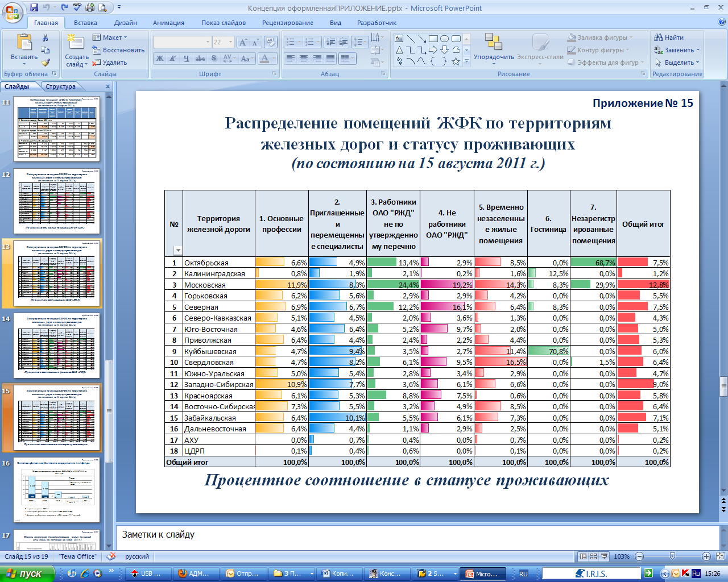Toggle text shadow S formatting
The height and width of the screenshot is (582, 728).
tap(214, 59)
